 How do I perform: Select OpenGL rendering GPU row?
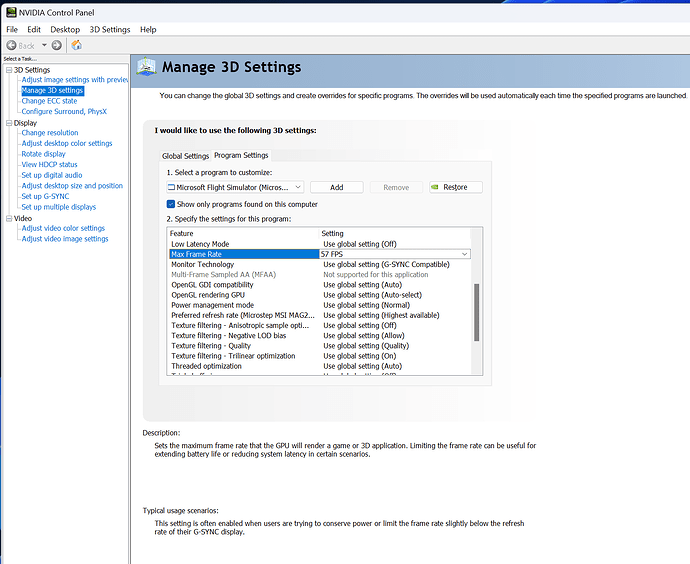pos(320,295)
